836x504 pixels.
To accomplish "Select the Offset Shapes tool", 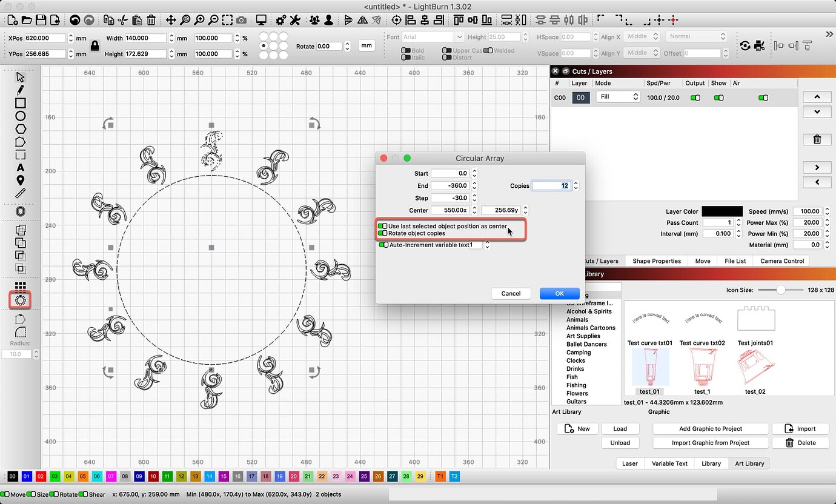I will 20,211.
